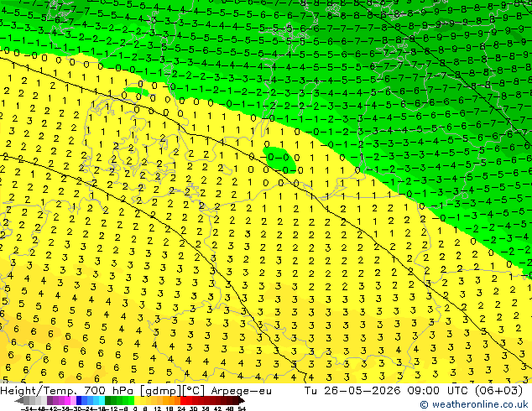
Task: Click the "[gdmp]" unit label
Action: pyautogui.click(x=160, y=391)
